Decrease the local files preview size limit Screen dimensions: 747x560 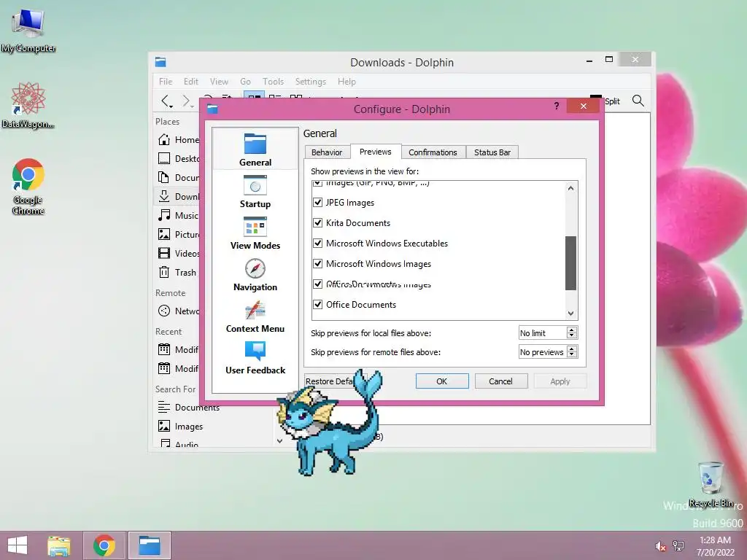coord(572,335)
